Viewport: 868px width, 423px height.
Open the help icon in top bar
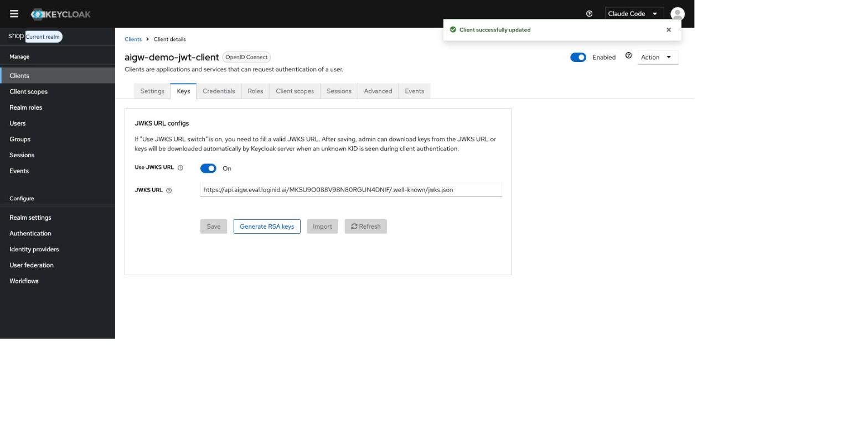click(589, 14)
